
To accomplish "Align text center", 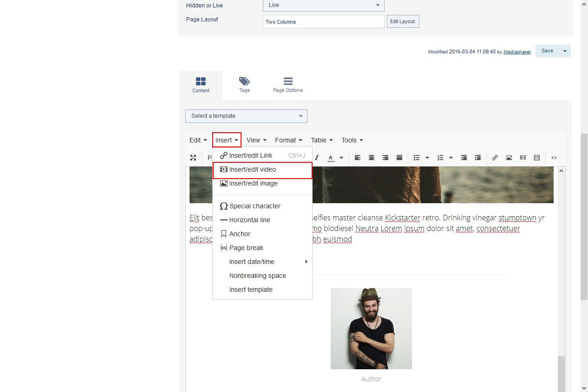I will tap(372, 158).
